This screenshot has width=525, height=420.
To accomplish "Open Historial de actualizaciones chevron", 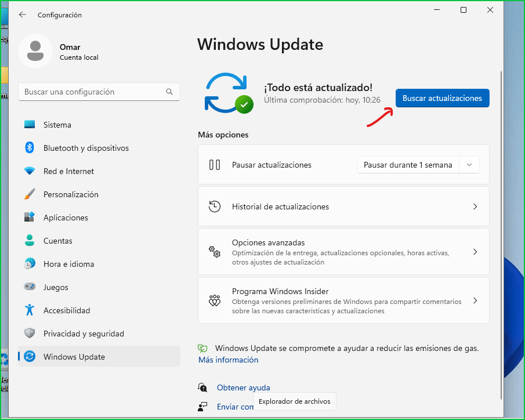I will tap(475, 207).
